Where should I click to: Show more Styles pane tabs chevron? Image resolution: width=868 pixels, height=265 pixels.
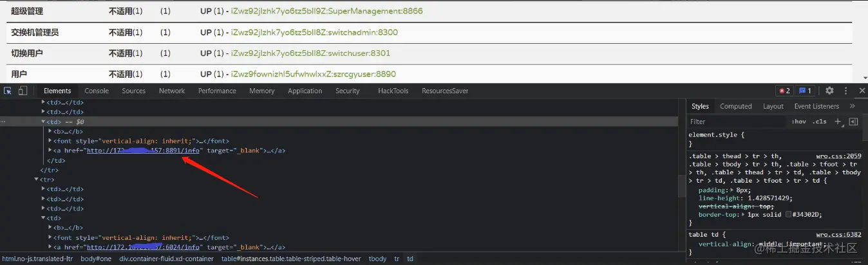pos(853,106)
